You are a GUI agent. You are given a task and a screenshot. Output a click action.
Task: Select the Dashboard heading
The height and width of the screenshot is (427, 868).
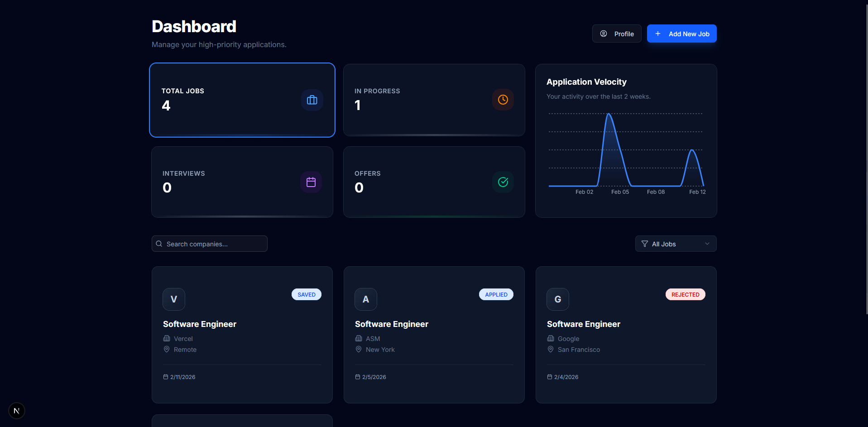[194, 26]
